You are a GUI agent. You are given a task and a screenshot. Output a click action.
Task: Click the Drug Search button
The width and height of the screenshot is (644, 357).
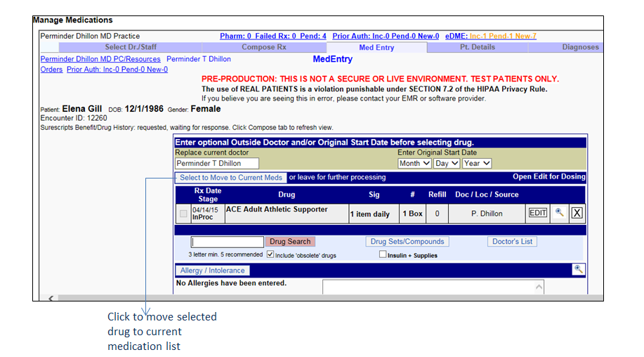[x=290, y=242]
